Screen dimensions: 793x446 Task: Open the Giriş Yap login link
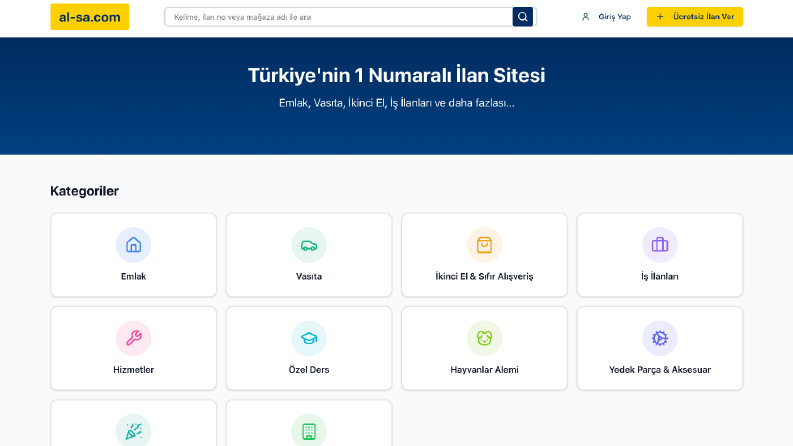[x=614, y=17]
